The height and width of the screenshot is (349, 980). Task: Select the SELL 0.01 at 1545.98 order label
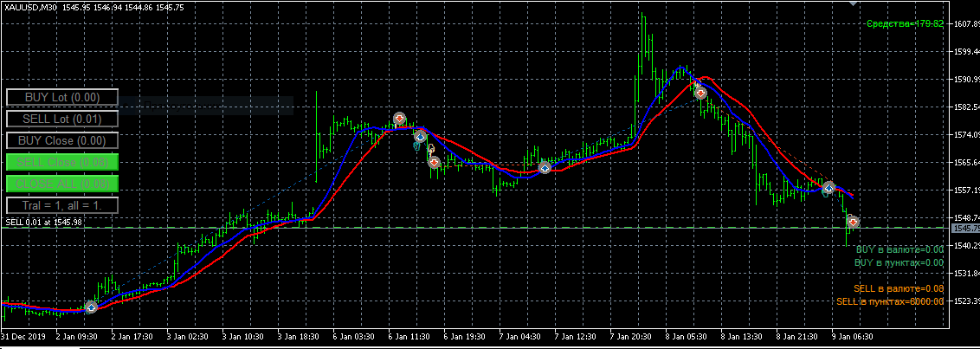point(44,222)
